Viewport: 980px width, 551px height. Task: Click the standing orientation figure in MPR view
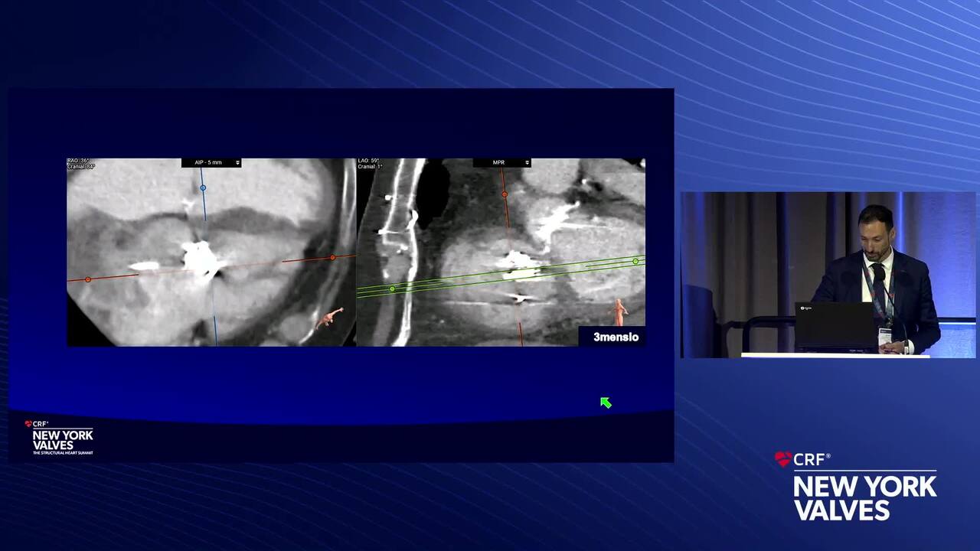(x=619, y=311)
